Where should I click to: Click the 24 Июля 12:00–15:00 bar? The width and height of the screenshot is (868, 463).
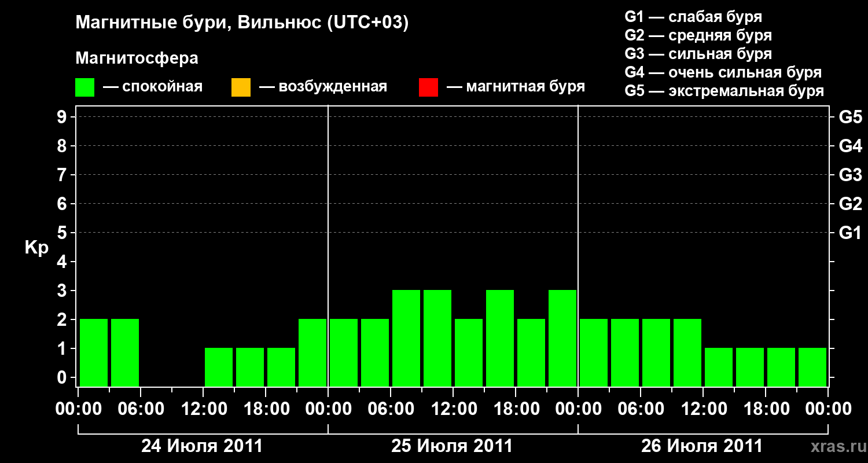click(219, 367)
